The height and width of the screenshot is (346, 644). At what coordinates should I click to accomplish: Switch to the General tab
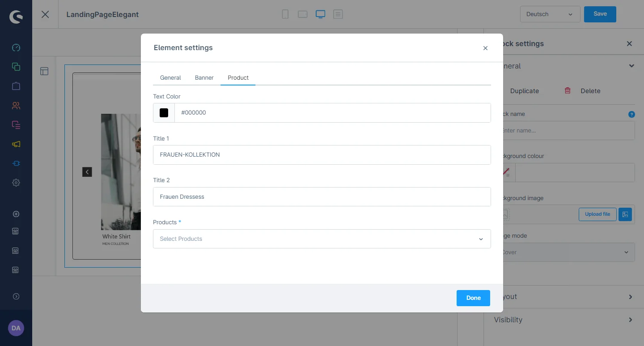pos(170,78)
